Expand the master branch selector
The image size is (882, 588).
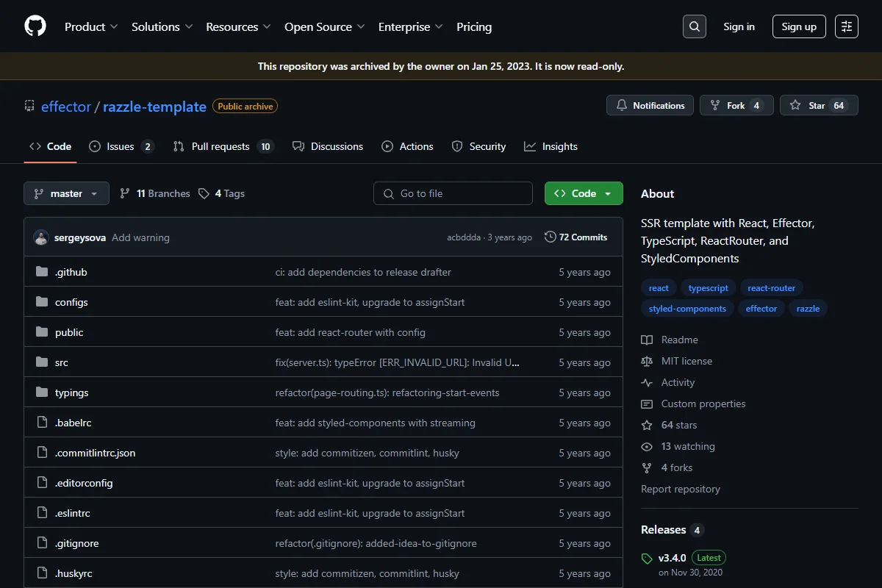(66, 193)
